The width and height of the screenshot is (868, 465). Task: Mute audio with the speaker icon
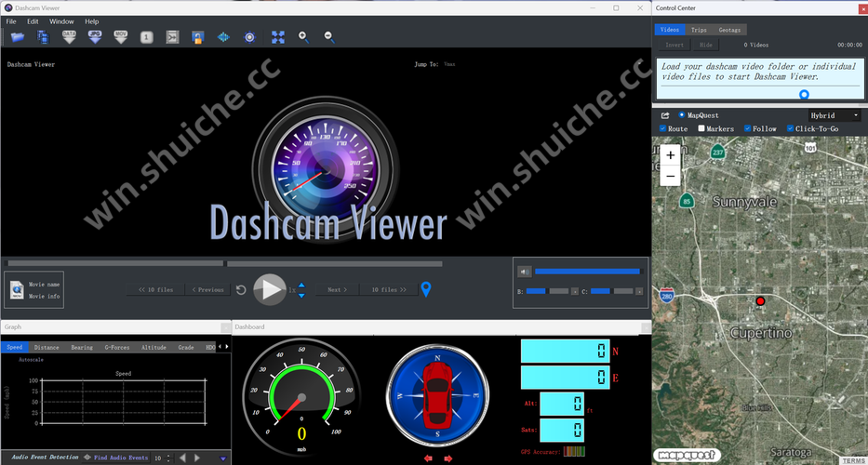coord(524,272)
